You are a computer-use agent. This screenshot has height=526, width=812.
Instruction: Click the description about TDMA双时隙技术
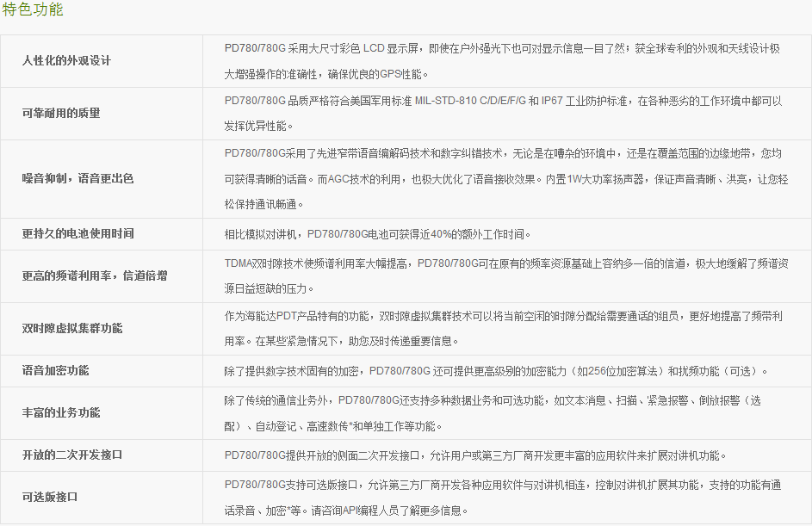pyautogui.click(x=506, y=276)
